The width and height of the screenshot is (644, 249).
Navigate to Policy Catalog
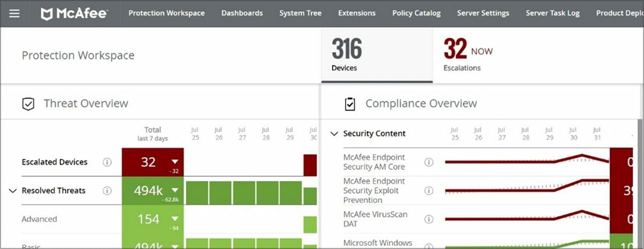click(417, 13)
